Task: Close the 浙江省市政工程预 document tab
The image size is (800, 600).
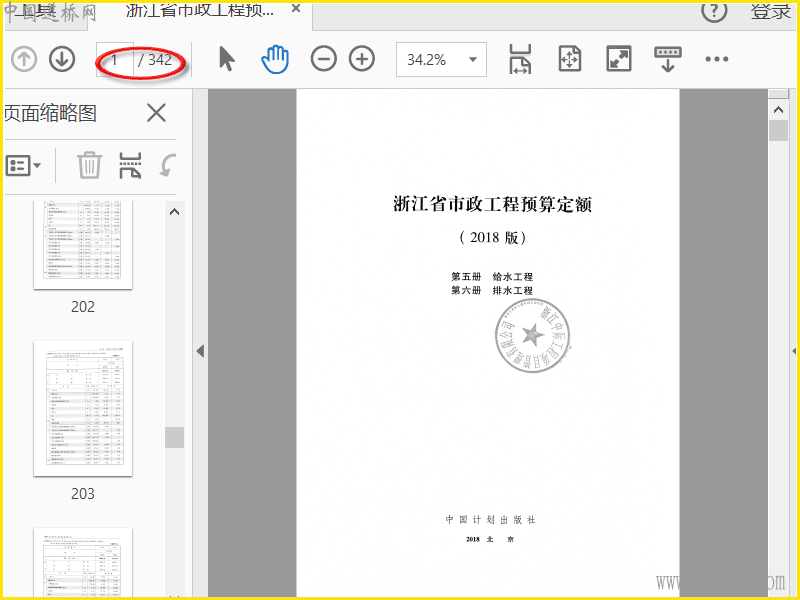Action: (296, 9)
